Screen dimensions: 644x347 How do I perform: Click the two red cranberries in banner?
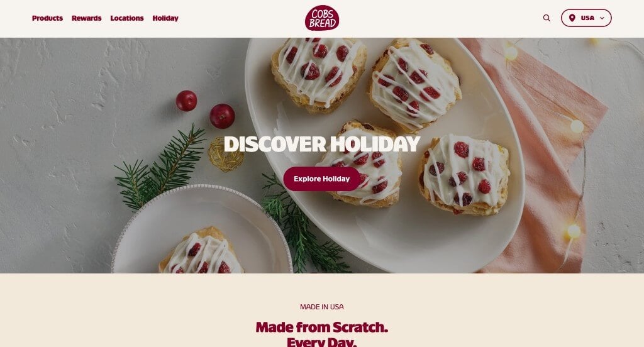[206, 109]
